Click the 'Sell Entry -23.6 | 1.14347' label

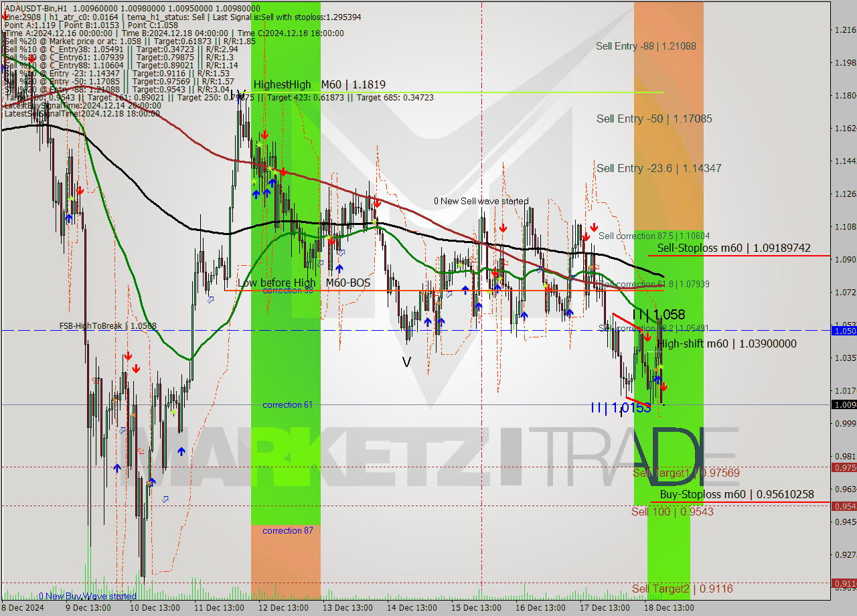(659, 168)
